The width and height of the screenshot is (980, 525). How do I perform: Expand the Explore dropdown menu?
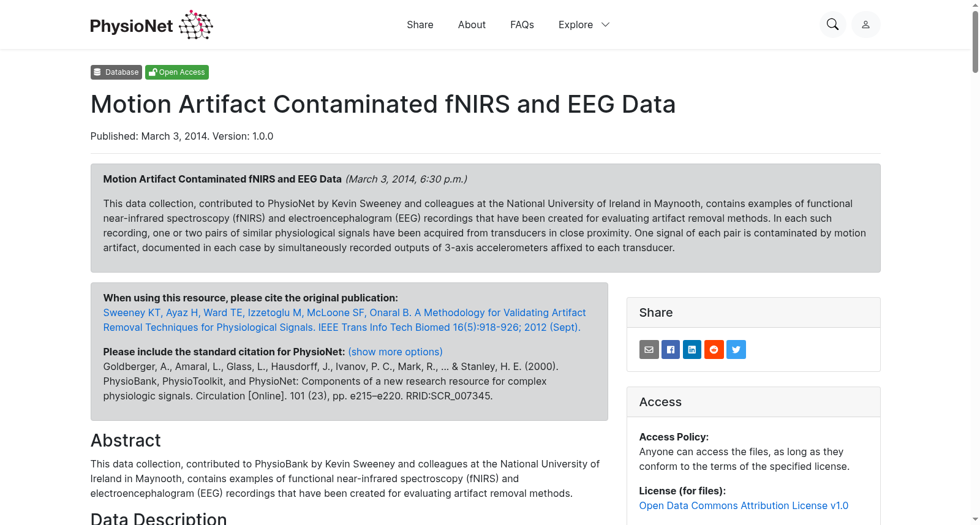(584, 25)
